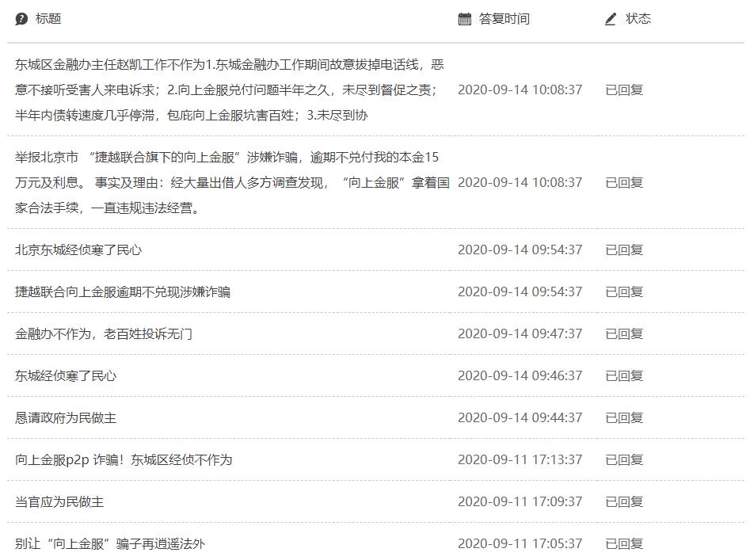Click the pencil icon beside 状态 header

pos(609,18)
